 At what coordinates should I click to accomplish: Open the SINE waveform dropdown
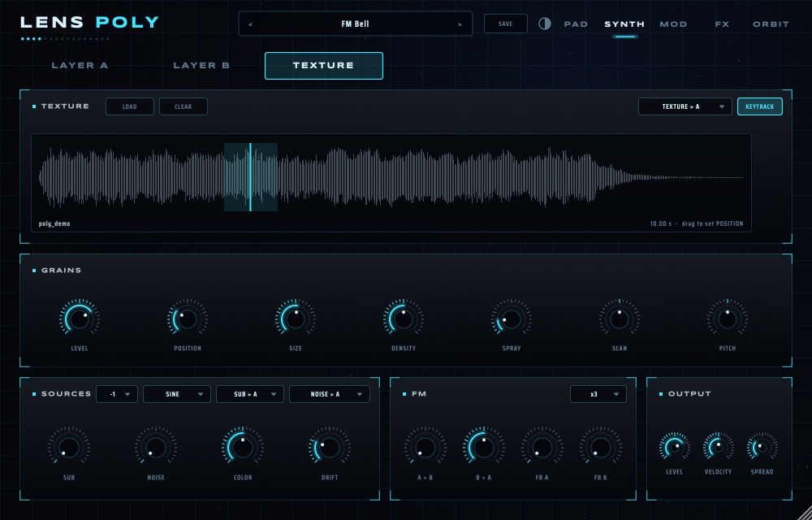(x=177, y=394)
